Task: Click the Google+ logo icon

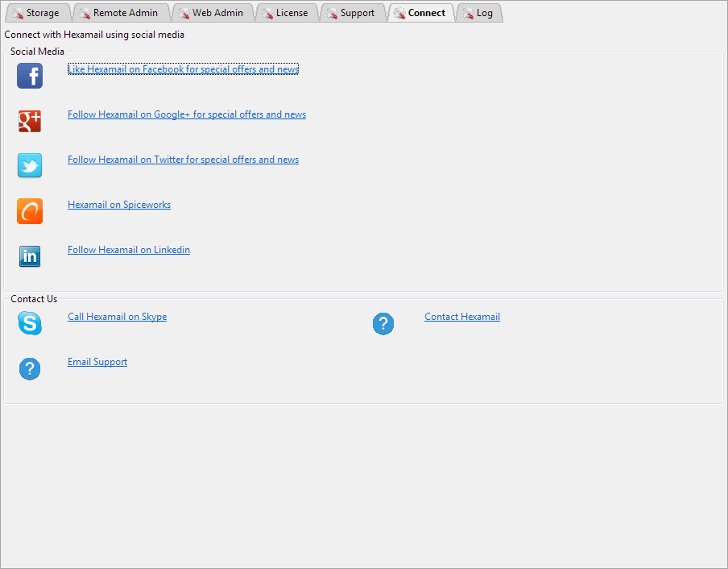Action: click(x=30, y=121)
